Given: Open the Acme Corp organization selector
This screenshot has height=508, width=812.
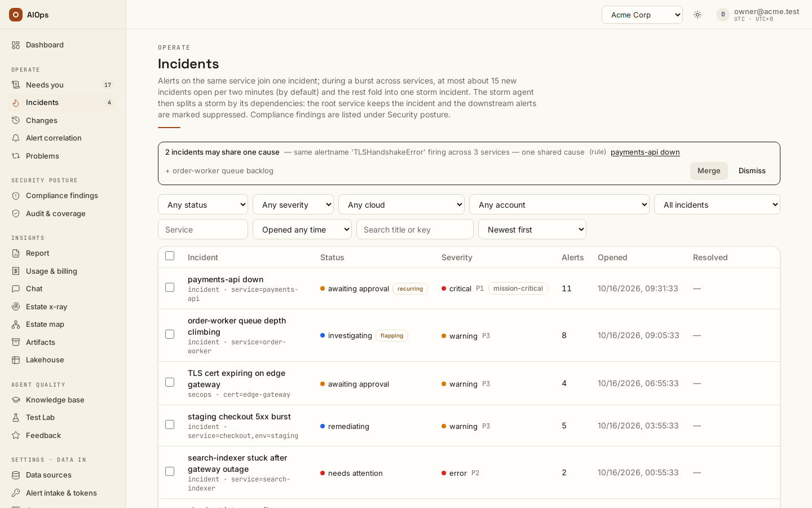Looking at the screenshot, I should 642,15.
